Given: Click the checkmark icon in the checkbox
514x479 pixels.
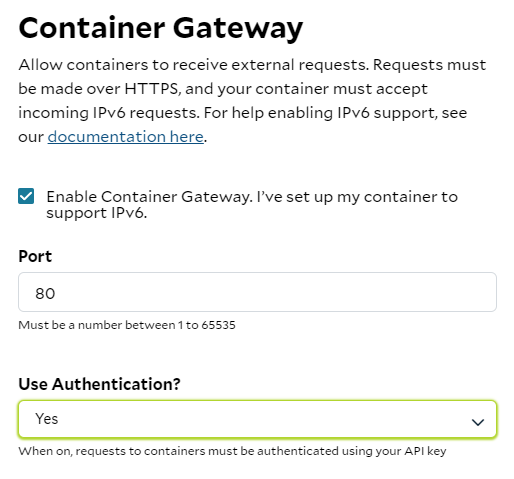Looking at the screenshot, I should coord(26,196).
